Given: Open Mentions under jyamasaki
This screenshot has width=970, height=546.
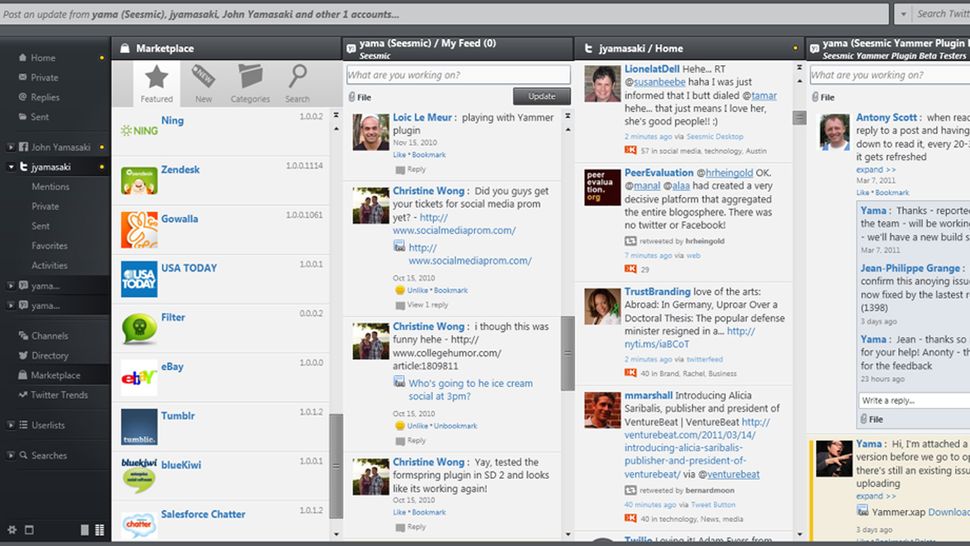Looking at the screenshot, I should (x=50, y=187).
